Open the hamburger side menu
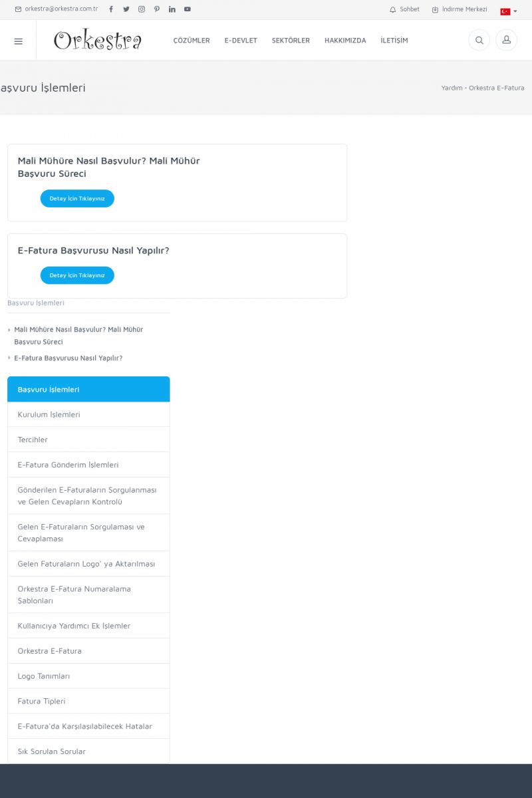The width and height of the screenshot is (532, 798). pyautogui.click(x=18, y=41)
